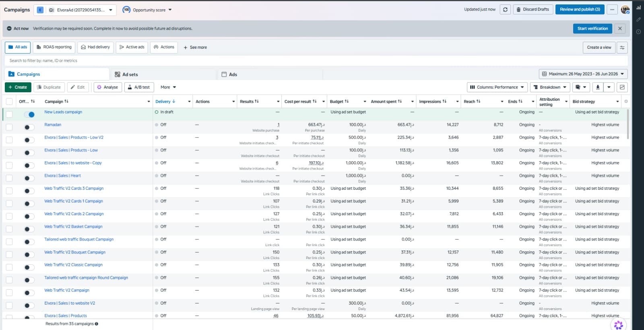Open the reports dropdown icon

coord(581,87)
